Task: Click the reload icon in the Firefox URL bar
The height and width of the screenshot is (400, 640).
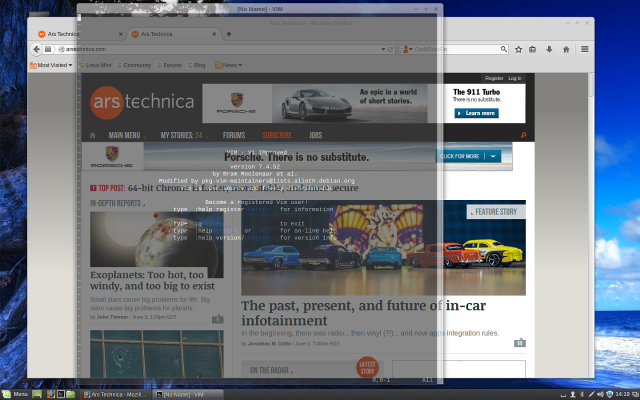Action: [x=390, y=49]
